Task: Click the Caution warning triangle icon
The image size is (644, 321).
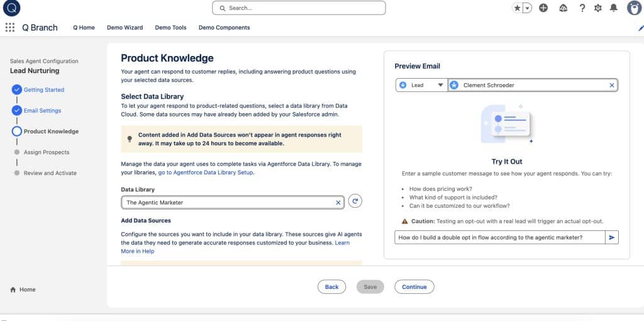Action: click(404, 221)
